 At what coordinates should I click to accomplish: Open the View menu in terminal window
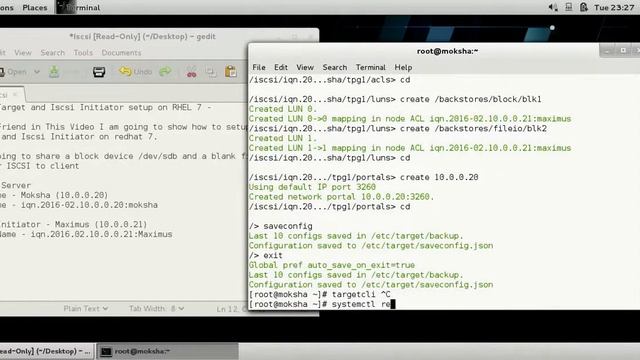pos(305,67)
